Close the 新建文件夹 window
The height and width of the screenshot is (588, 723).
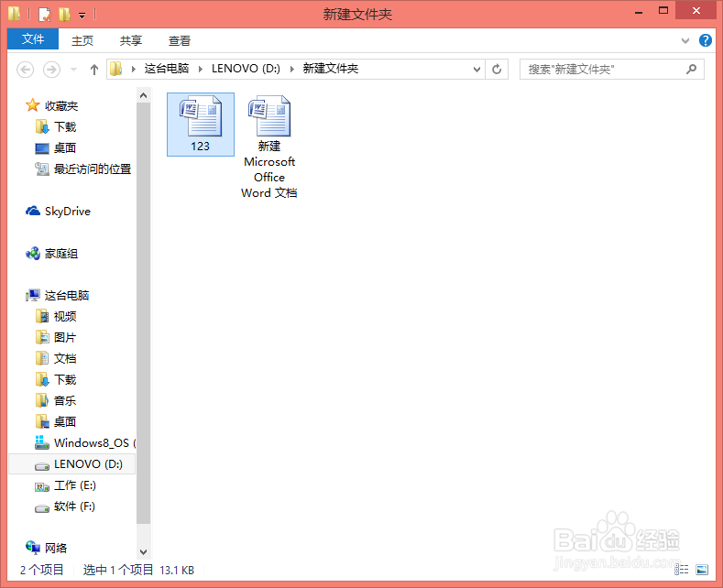coord(696,10)
